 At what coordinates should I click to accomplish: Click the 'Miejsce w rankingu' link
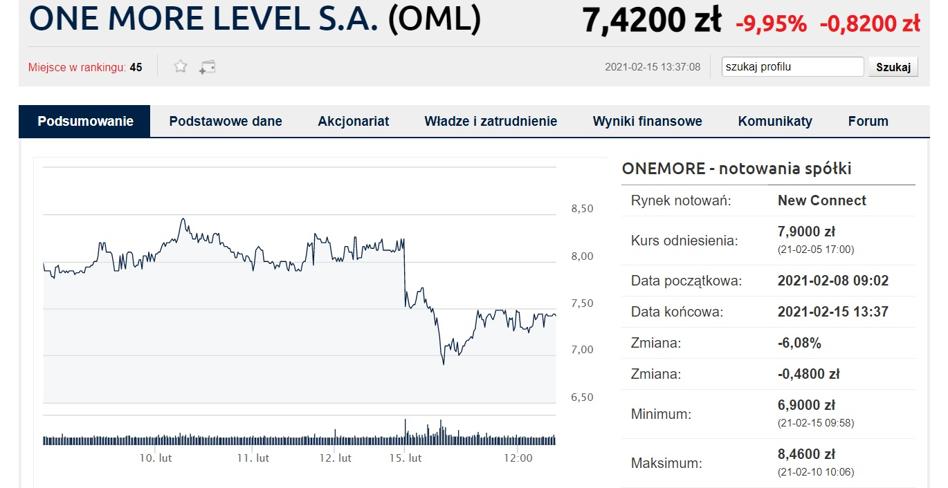(x=78, y=68)
